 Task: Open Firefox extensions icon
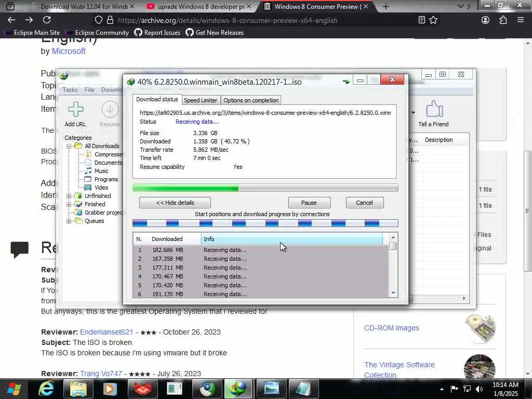coord(503,20)
